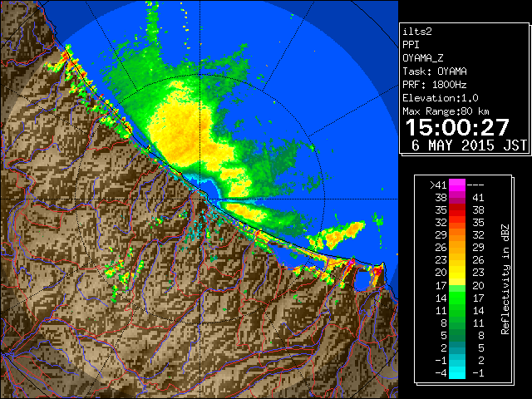The width and height of the screenshot is (532, 399).
Task: Click the ilts2 label
Action: pos(417,32)
